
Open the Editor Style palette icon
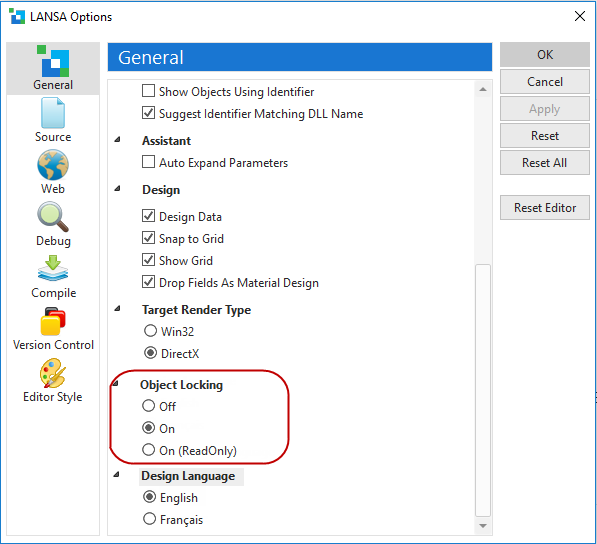(x=53, y=373)
